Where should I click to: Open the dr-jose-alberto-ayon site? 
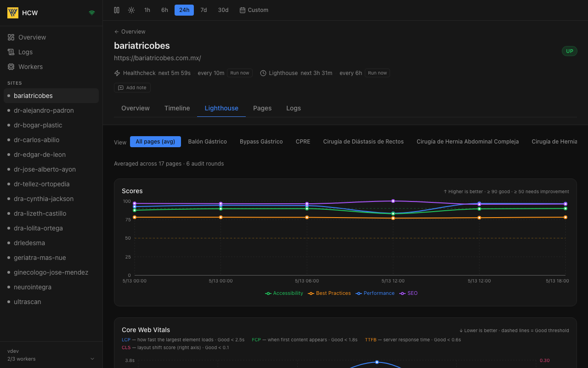51,169
